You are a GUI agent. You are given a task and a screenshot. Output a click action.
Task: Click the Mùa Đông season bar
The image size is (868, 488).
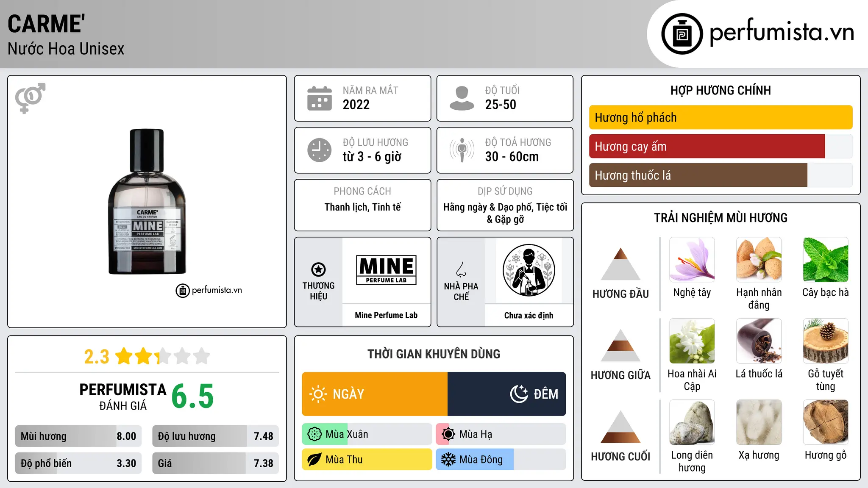coord(501,460)
